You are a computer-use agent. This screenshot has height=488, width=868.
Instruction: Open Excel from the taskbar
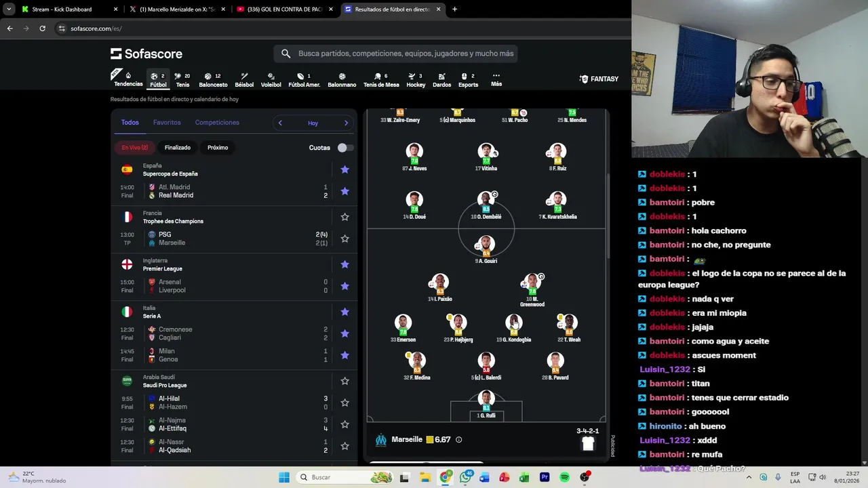tap(524, 477)
